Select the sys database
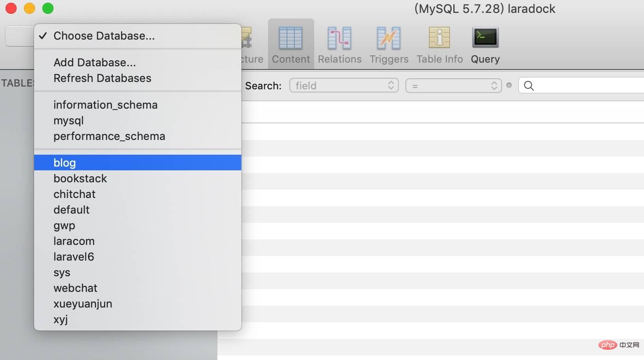Viewport: 644px width, 360px height. coord(138,273)
